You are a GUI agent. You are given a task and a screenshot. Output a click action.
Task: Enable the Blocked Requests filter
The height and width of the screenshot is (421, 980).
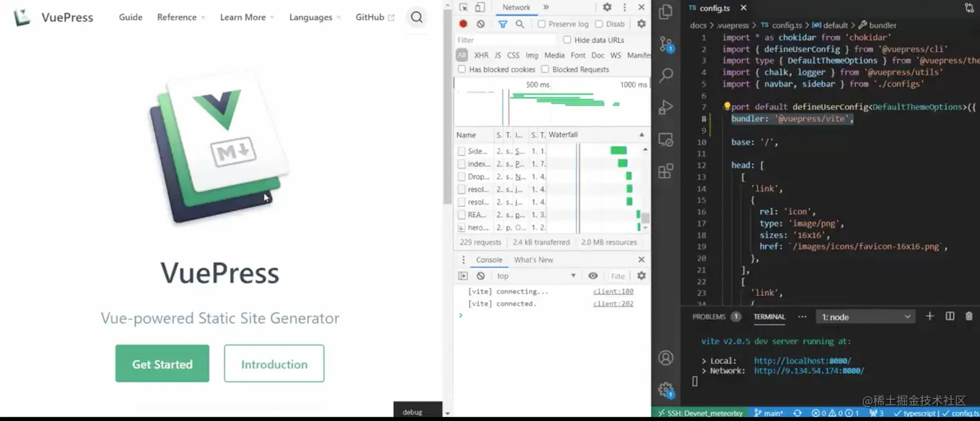545,69
